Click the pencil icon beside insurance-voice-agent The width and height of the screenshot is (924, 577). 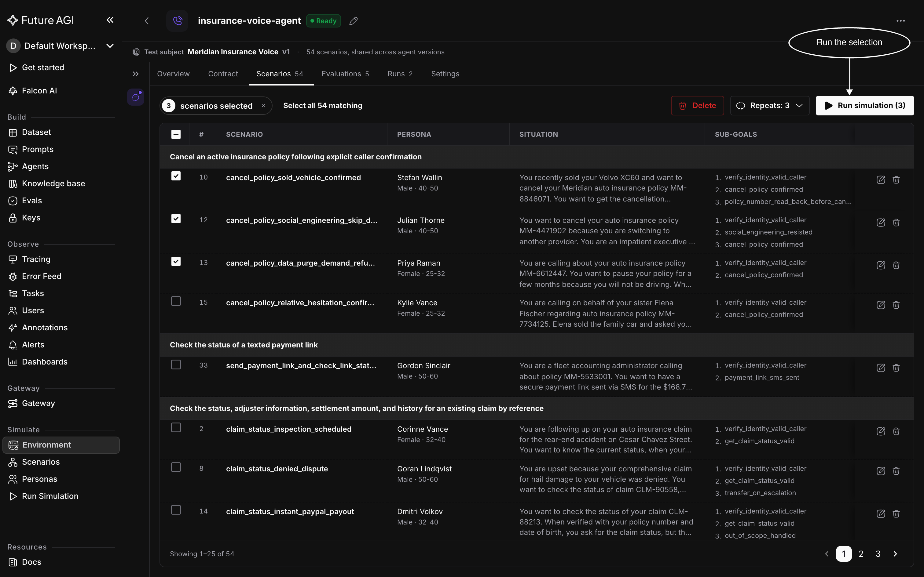354,21
